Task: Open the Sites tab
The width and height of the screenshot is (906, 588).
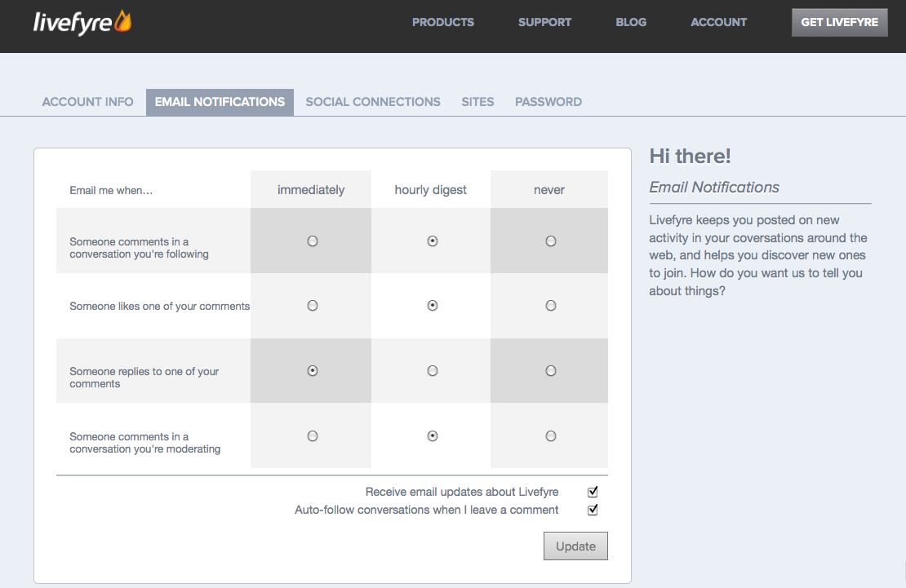Action: pyautogui.click(x=477, y=102)
